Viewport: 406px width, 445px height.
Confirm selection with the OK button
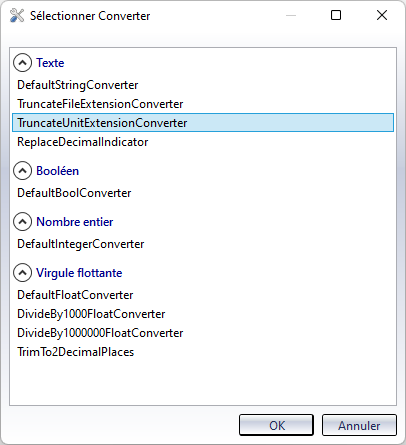coord(276,425)
